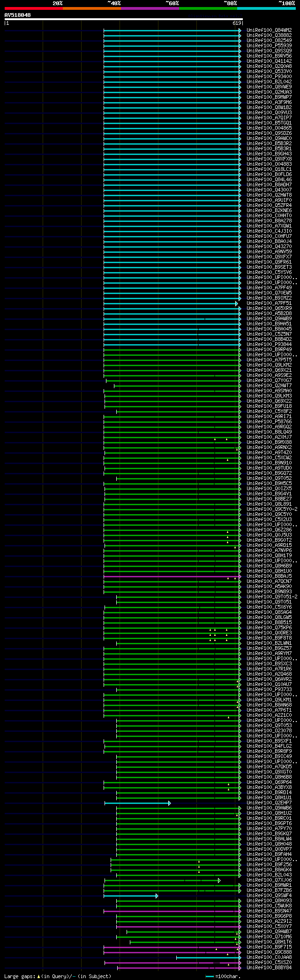This screenshot has width=300, height=980.
Task: Select the UniRef100_A7XQW1 label
Action: tap(269, 226)
